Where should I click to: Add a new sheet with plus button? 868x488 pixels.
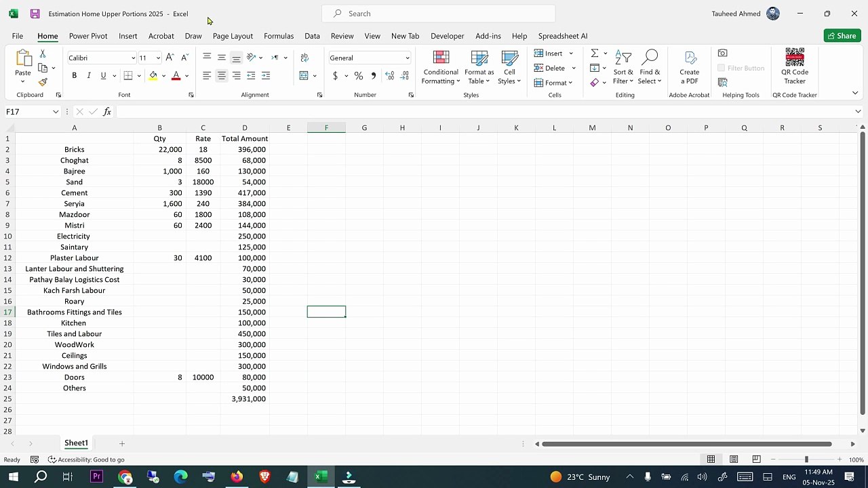(122, 443)
